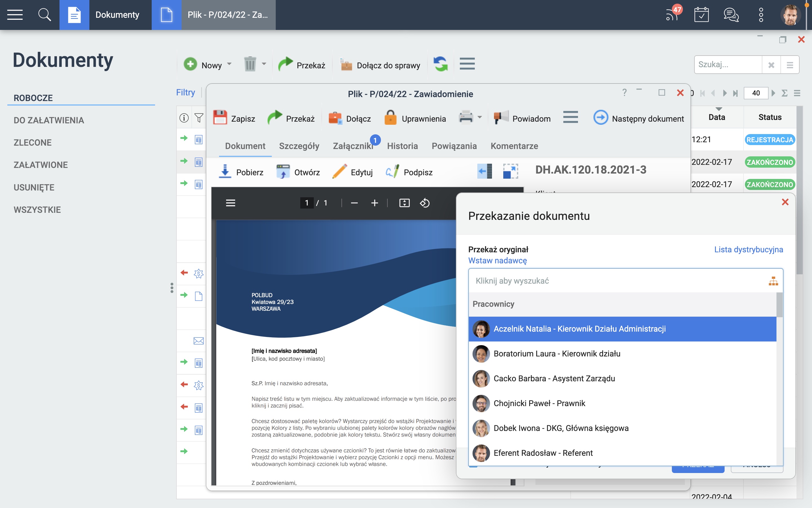Select the Dokument tab
The image size is (812, 508).
click(x=245, y=146)
